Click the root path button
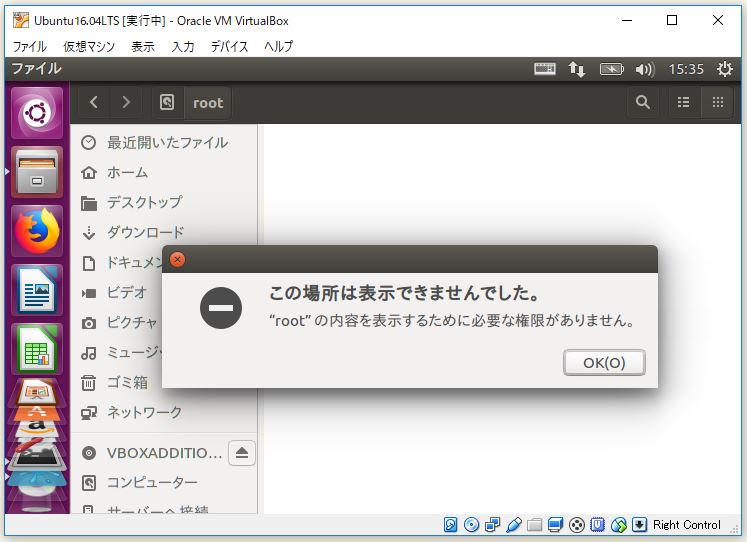This screenshot has height=542, width=747. [208, 102]
